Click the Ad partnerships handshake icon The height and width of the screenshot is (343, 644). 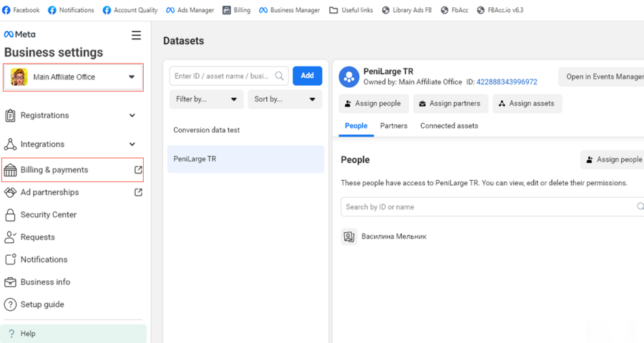(x=10, y=192)
